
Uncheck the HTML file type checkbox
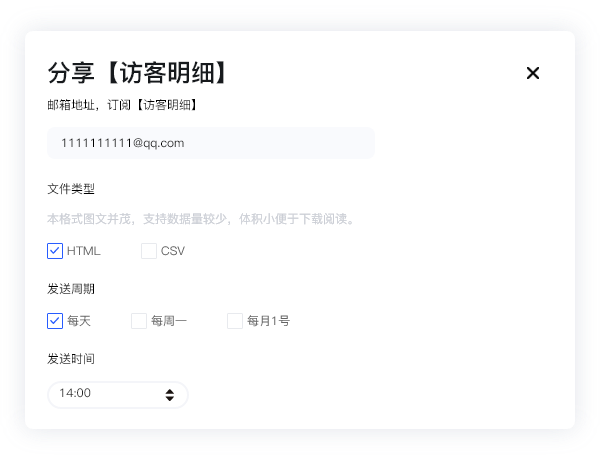pos(55,251)
